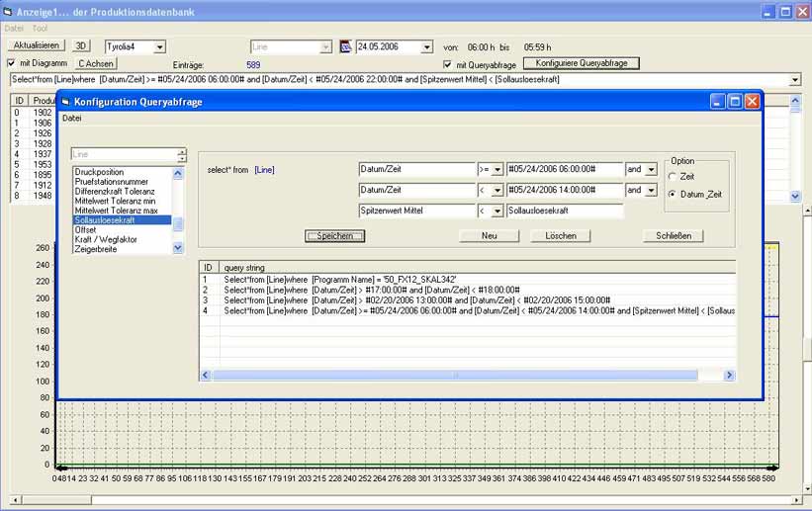The image size is (812, 511).
Task: Open second row 'and' connector dropdown
Action: (652, 191)
